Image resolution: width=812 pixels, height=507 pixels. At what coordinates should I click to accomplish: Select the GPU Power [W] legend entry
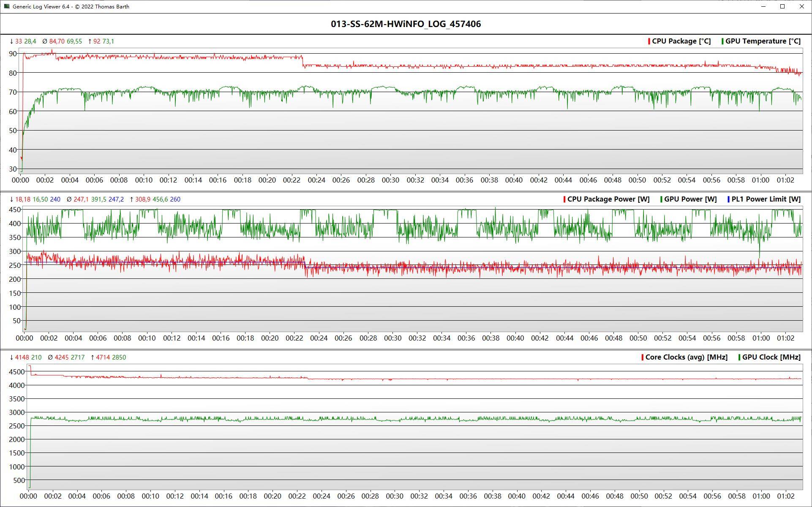click(x=690, y=199)
